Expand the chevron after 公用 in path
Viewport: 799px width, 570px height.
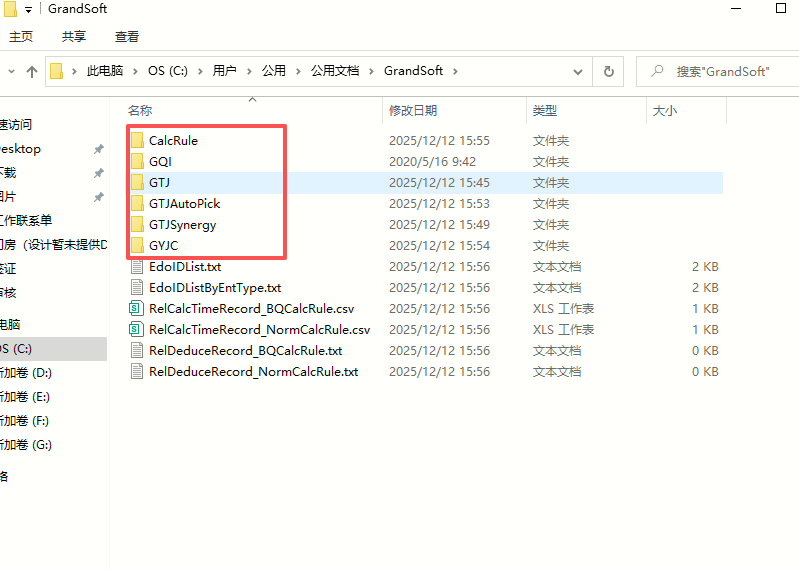pos(298,71)
